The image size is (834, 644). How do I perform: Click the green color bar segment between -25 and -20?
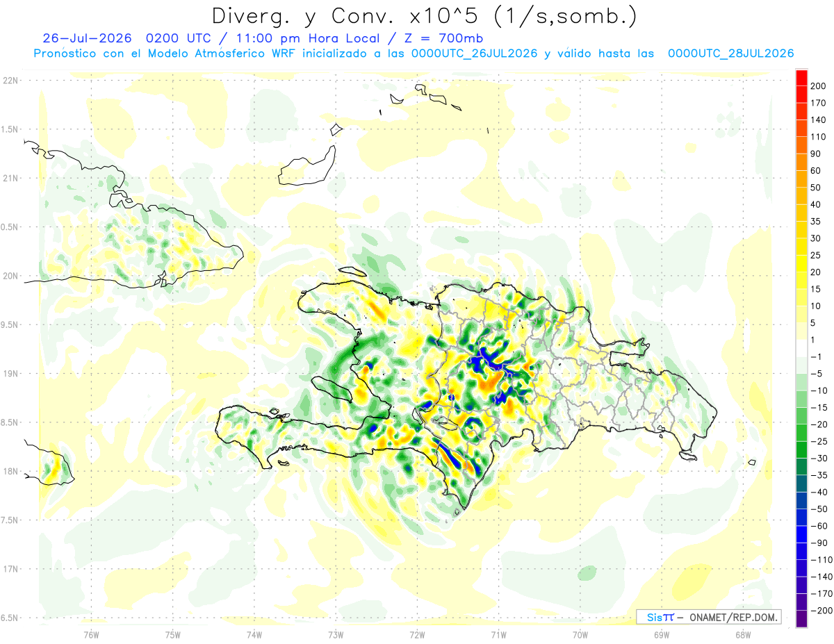(802, 433)
